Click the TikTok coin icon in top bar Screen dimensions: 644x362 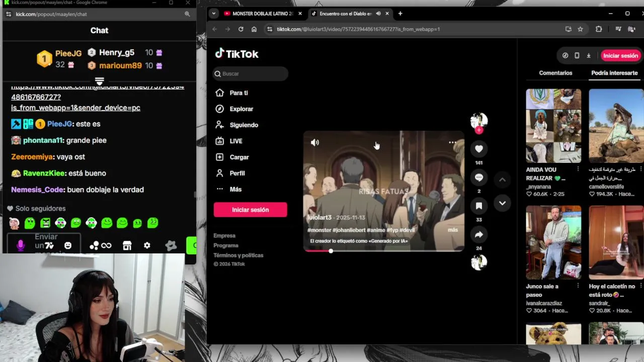(x=565, y=56)
